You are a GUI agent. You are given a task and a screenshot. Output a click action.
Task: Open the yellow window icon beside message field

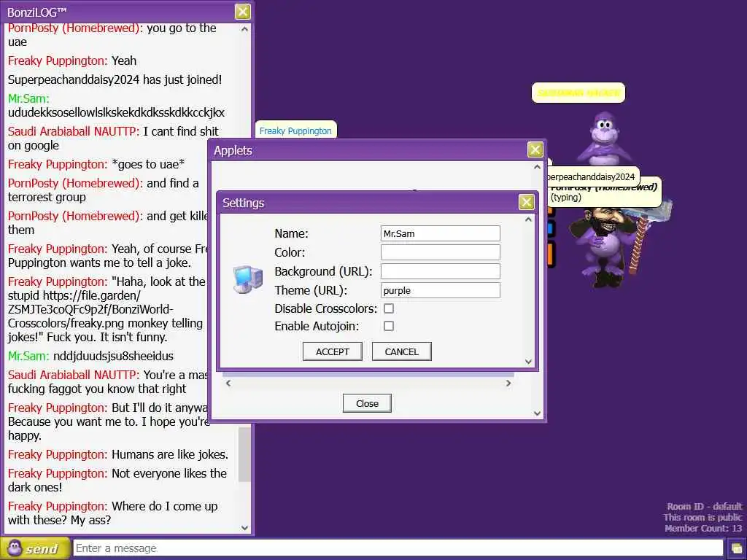(x=737, y=549)
